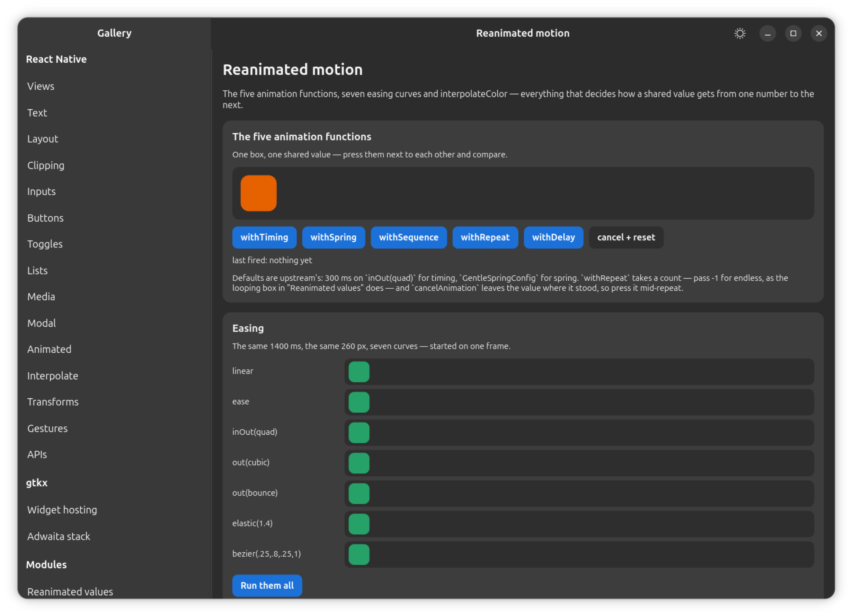Screen dimensions: 852x616
Task: Close the window with the X icon
Action: 818,34
